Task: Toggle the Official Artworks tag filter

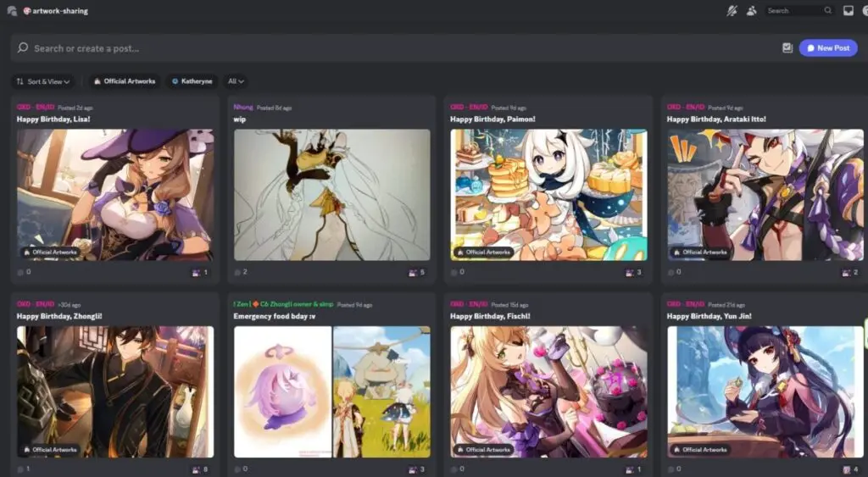Action: [x=124, y=81]
